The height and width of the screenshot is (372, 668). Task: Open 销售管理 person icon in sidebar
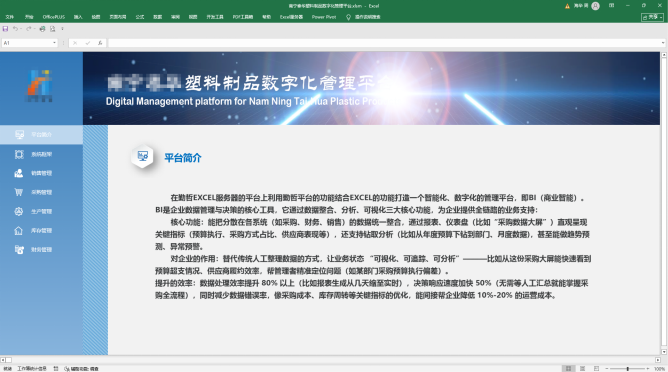(19, 173)
